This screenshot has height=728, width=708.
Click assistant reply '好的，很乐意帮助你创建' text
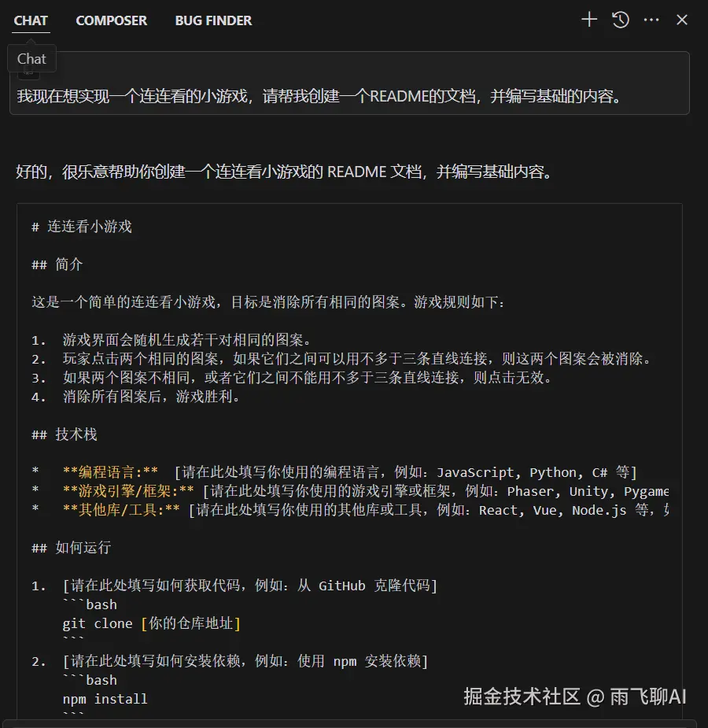285,172
